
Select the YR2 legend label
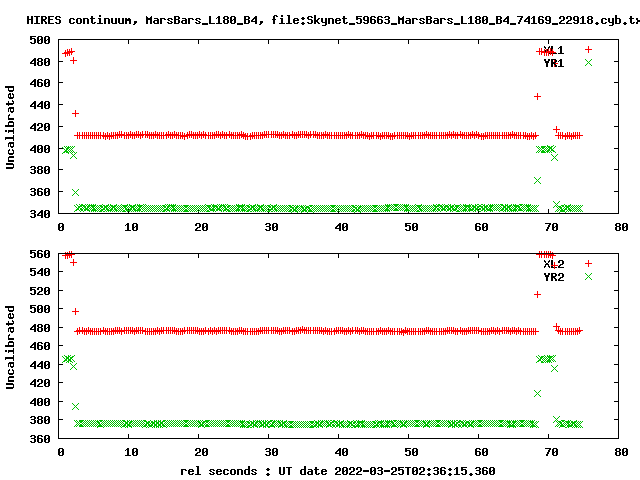pos(554,277)
